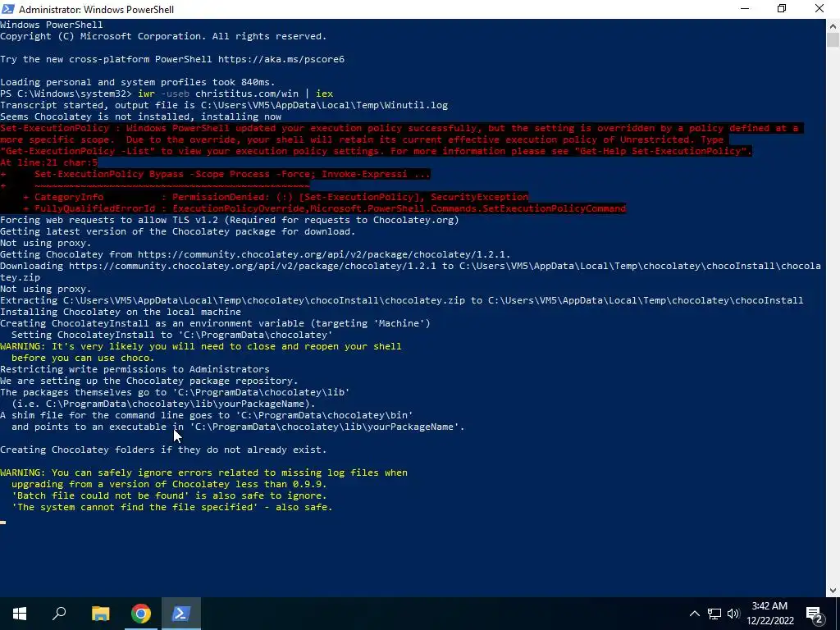The image size is (840, 630).
Task: Click 'Seems Chocolatey is not installed' line
Action: pos(140,116)
